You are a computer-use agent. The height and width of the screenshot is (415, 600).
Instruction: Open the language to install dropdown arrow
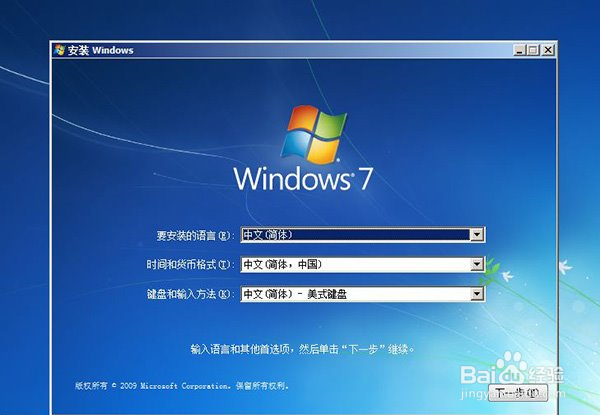pyautogui.click(x=477, y=234)
